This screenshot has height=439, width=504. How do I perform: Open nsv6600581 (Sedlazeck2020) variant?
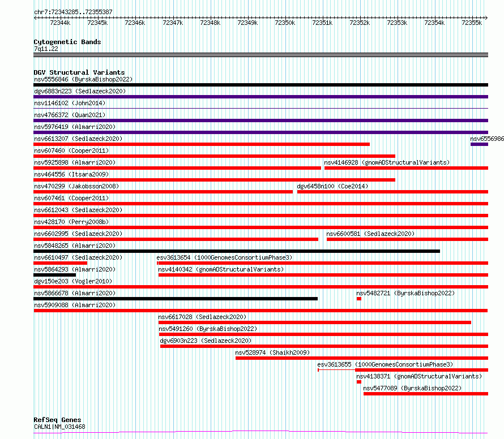(370, 234)
